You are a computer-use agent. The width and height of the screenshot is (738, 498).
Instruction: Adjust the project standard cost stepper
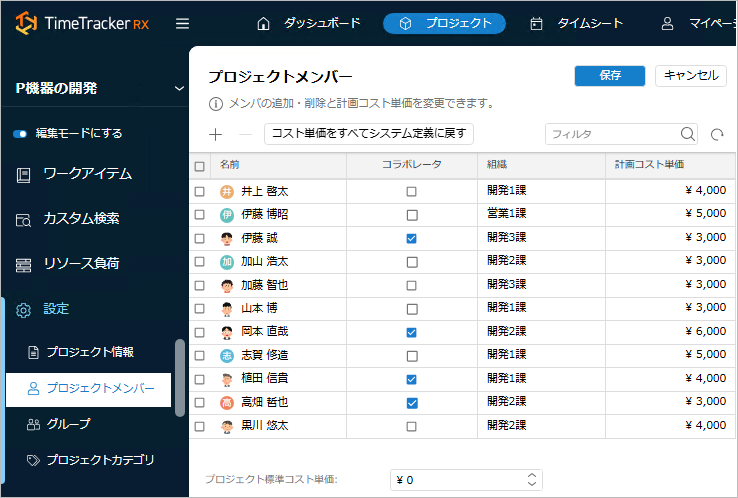coord(532,480)
